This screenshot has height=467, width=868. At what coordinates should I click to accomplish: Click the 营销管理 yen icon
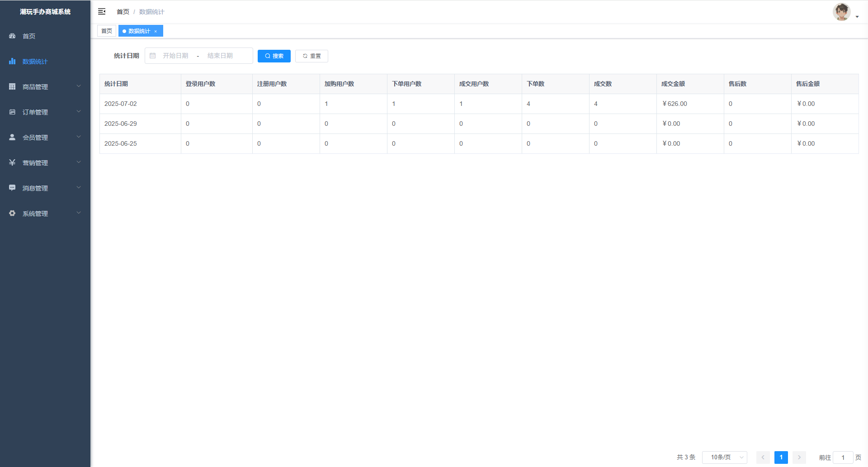click(x=12, y=162)
